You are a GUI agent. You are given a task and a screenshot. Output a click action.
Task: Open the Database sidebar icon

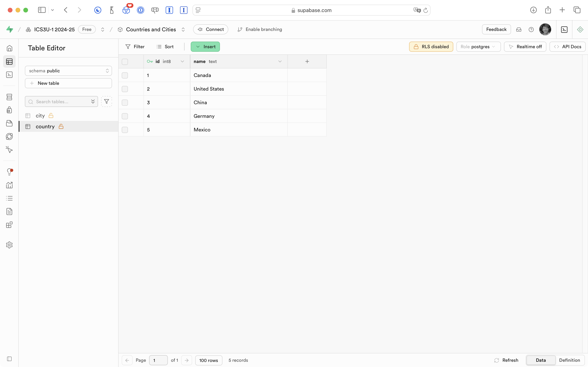9,97
